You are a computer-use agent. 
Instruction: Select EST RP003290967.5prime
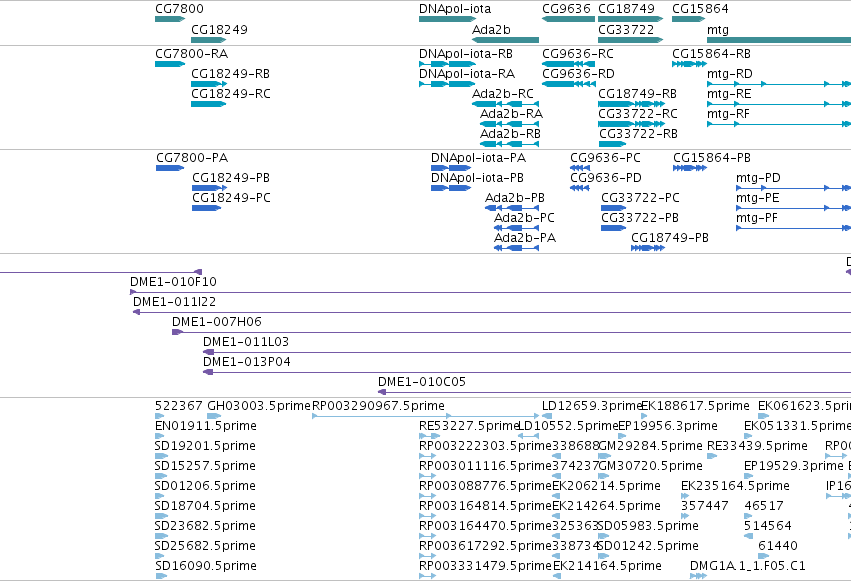click(378, 406)
